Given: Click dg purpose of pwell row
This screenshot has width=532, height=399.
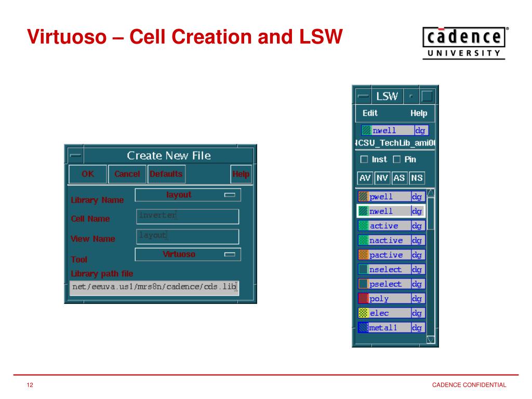Looking at the screenshot, I should tap(417, 197).
